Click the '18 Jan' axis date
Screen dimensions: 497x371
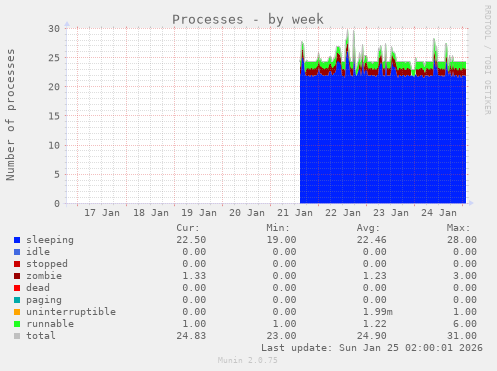151,213
